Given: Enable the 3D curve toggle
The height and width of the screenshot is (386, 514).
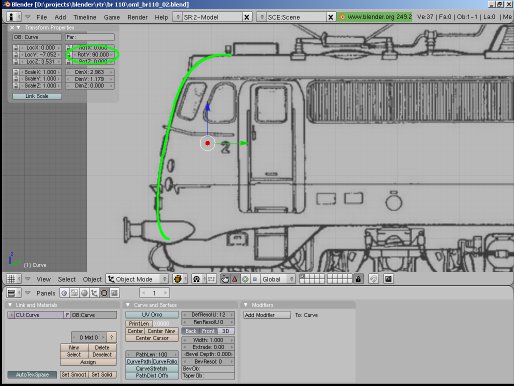Looking at the screenshot, I should (226, 331).
